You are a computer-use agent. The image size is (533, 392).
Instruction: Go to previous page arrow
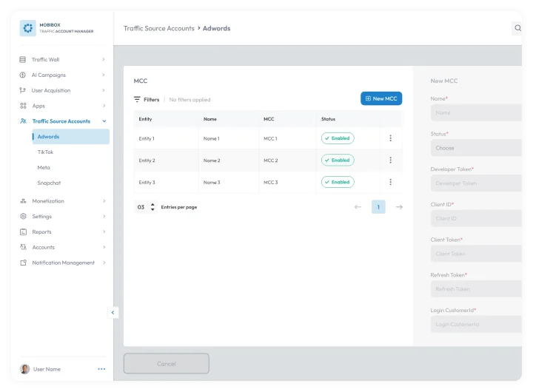pos(358,207)
